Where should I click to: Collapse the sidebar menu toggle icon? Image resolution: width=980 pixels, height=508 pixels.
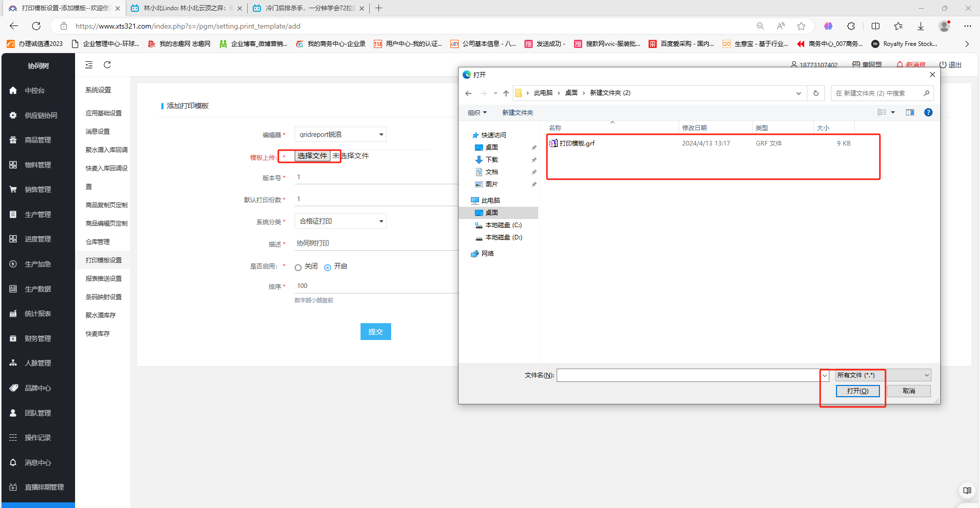(x=89, y=65)
